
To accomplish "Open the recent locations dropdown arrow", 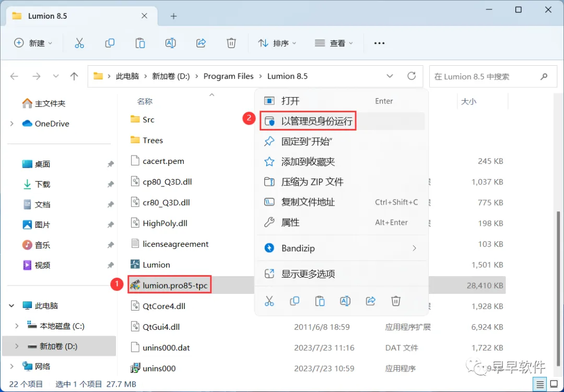I will click(56, 76).
